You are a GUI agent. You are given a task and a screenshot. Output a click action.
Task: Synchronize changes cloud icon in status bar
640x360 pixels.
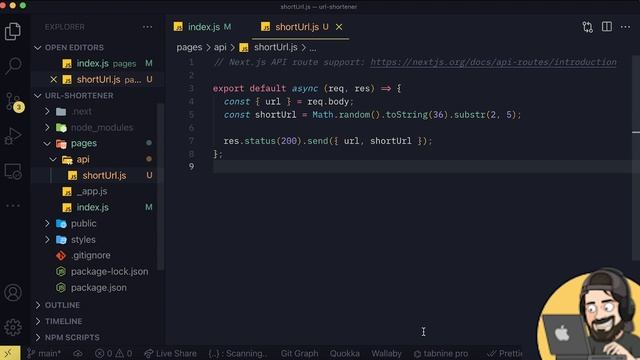point(78,353)
